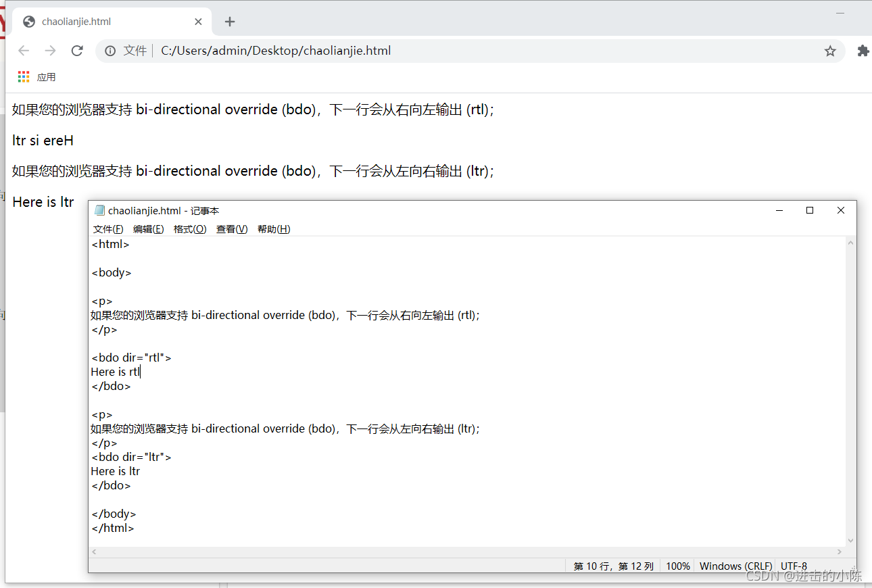Open the 帮助(H) menu in Notepad
Screen dimensions: 872x588
click(274, 229)
